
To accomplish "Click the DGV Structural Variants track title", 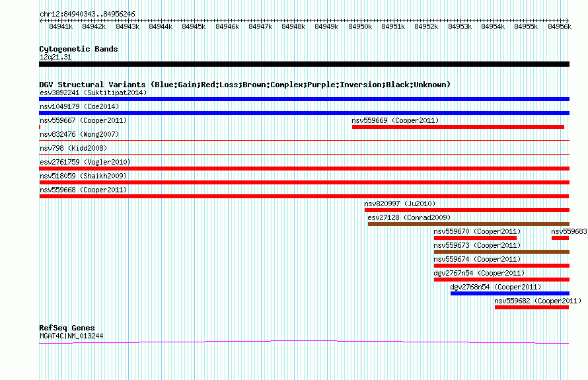I will 244,85.
